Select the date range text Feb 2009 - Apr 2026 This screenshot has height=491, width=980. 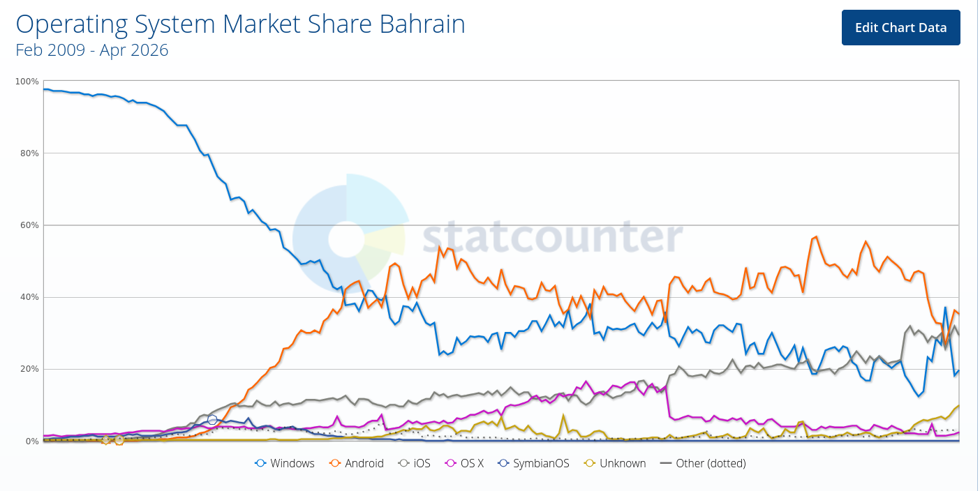91,50
